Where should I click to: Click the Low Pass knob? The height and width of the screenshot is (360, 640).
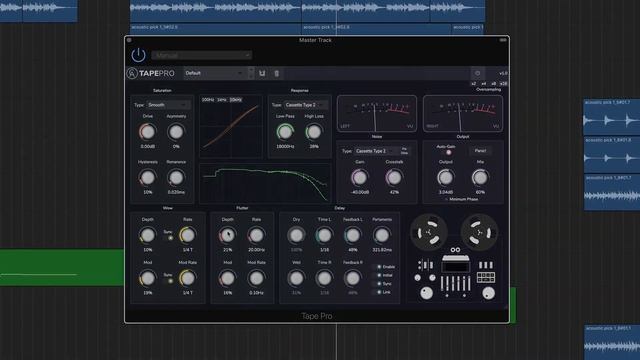point(285,132)
